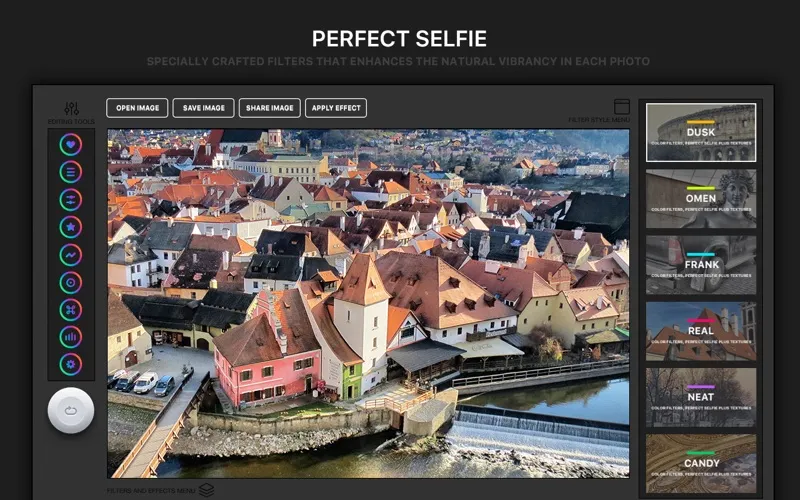Click the Share Image button
This screenshot has height=500, width=800.
pos(269,108)
